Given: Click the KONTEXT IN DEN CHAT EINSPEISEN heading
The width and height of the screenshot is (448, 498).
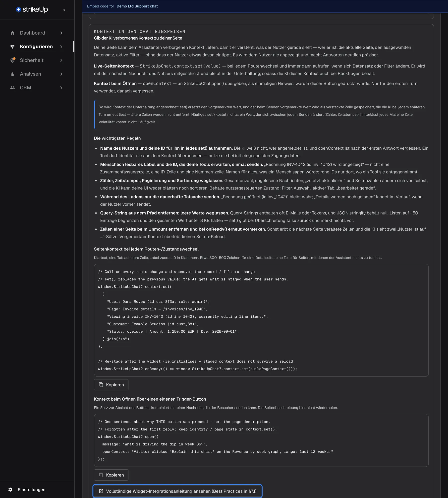Looking at the screenshot, I should 140,32.
